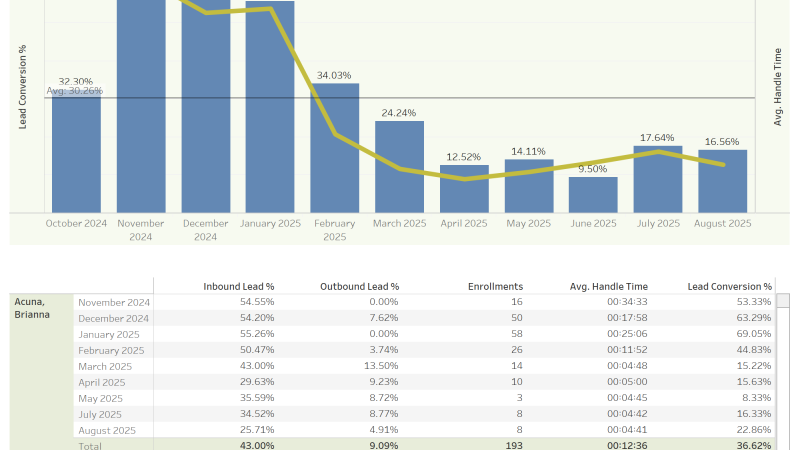Select the Total row label in table
800x450 pixels.
90,445
